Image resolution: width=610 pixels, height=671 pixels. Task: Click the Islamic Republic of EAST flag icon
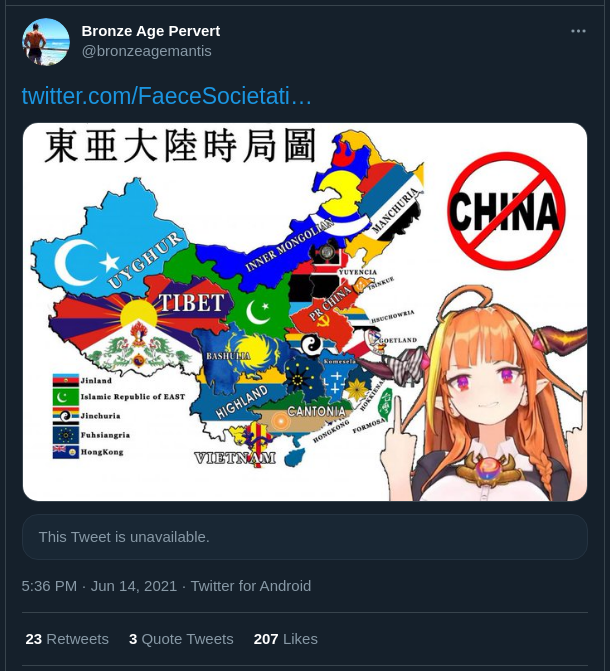[x=65, y=397]
